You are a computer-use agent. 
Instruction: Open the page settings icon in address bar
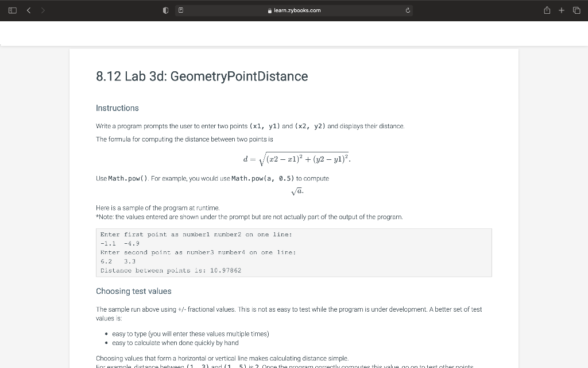pyautogui.click(x=180, y=10)
